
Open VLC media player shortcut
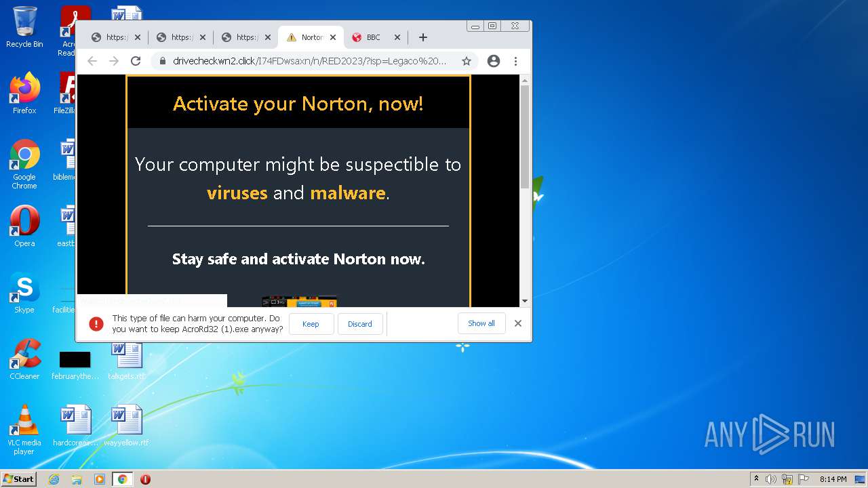point(24,430)
